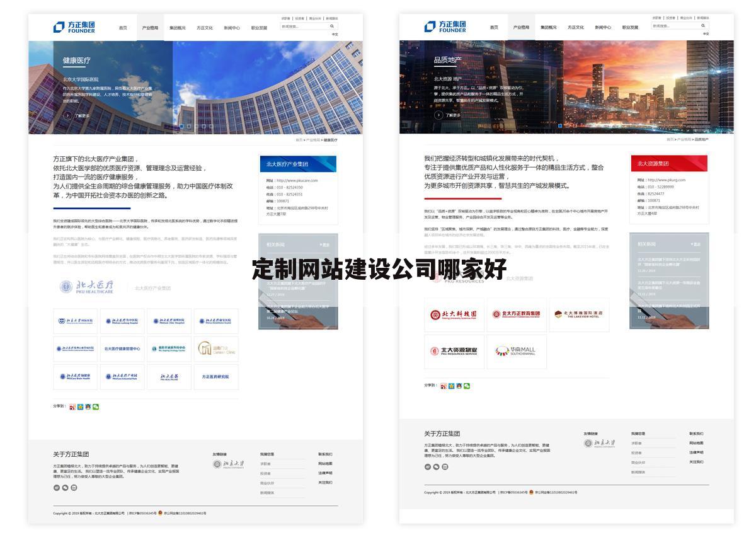Click the circled arrow 了解更多 on left banner

(67, 115)
